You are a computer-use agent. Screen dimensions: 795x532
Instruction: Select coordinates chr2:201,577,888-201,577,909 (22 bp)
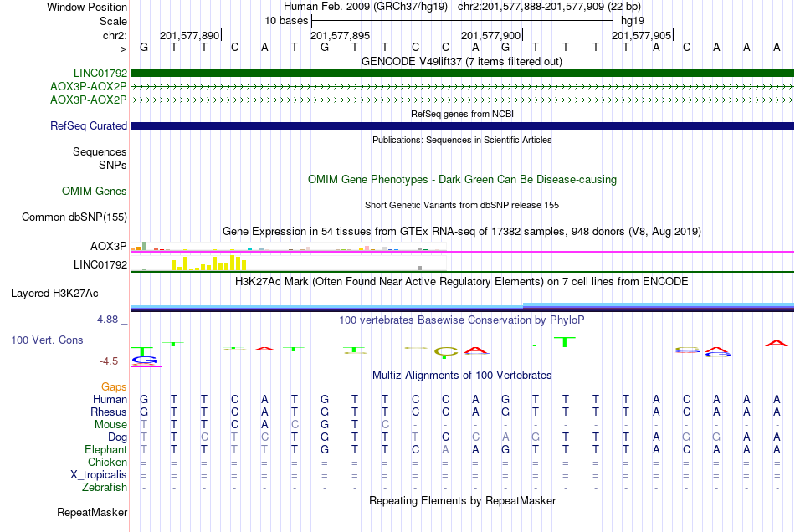[x=549, y=7]
